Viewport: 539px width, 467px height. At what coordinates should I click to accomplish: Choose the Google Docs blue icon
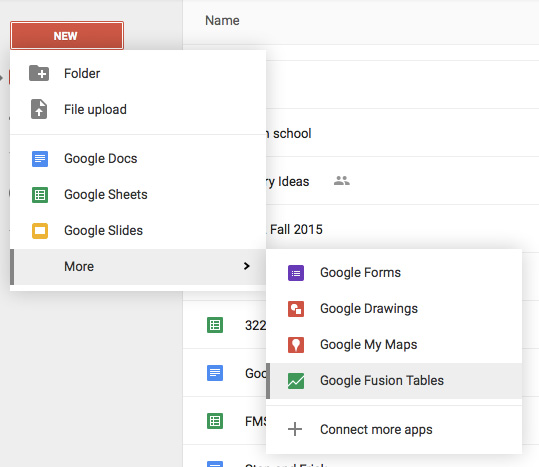pyautogui.click(x=40, y=159)
